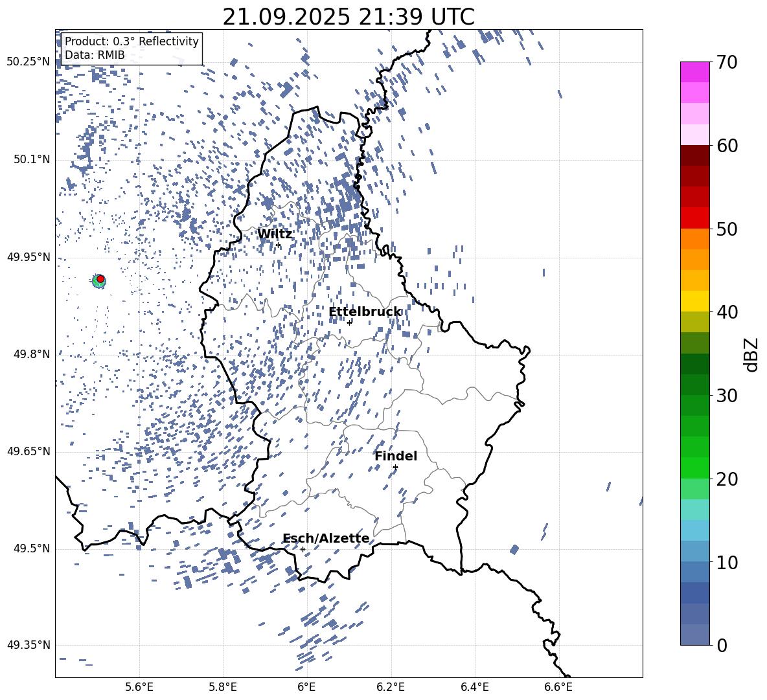Click the yellow colorbar segment above 40
This screenshot has width=767, height=700.
click(x=695, y=302)
